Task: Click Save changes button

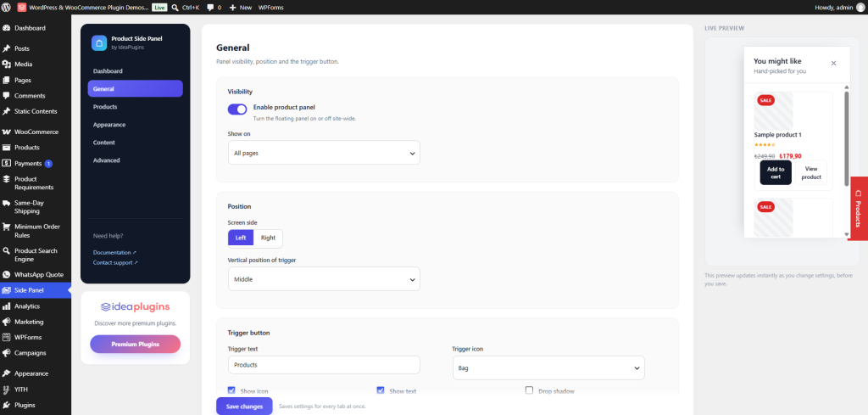Action: point(244,407)
